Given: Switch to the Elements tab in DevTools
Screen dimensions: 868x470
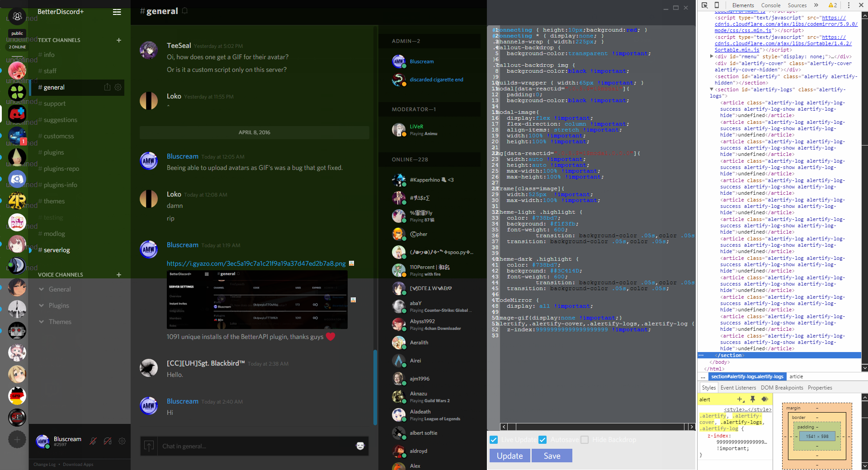Looking at the screenshot, I should tap(743, 5).
